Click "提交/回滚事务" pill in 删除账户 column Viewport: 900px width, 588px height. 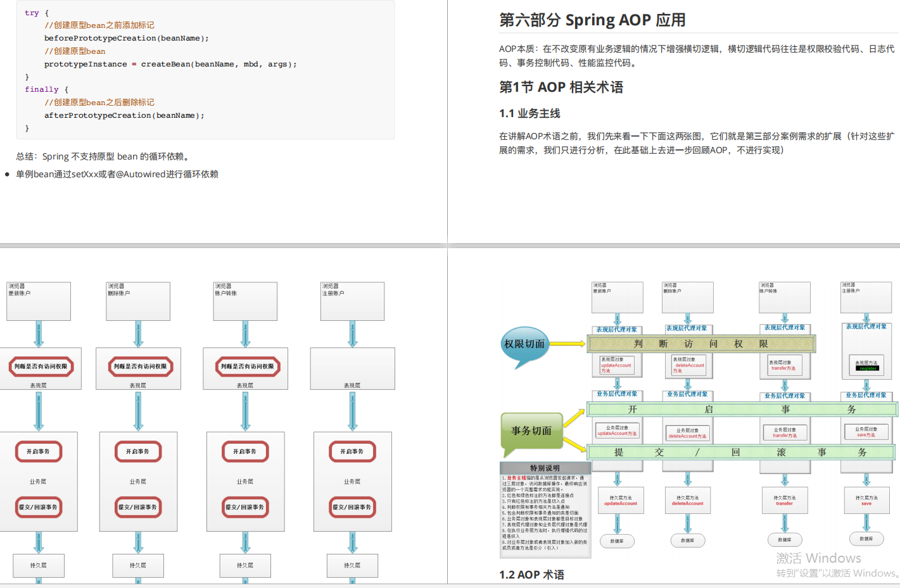pos(138,508)
